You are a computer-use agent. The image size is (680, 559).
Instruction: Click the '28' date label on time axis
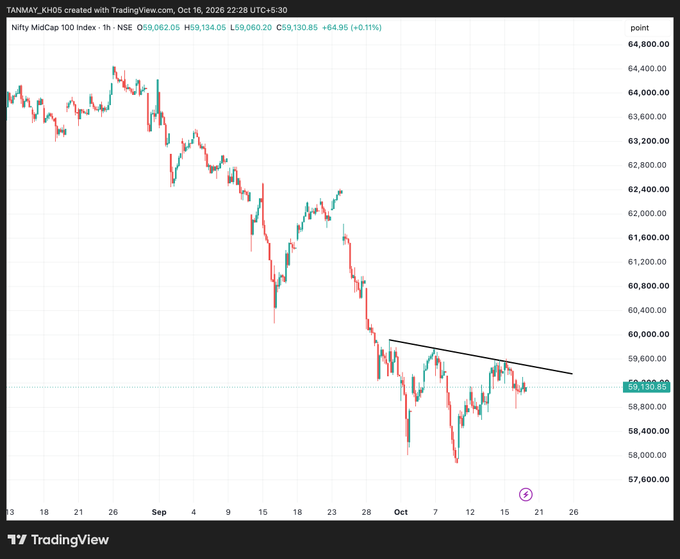[x=366, y=512]
